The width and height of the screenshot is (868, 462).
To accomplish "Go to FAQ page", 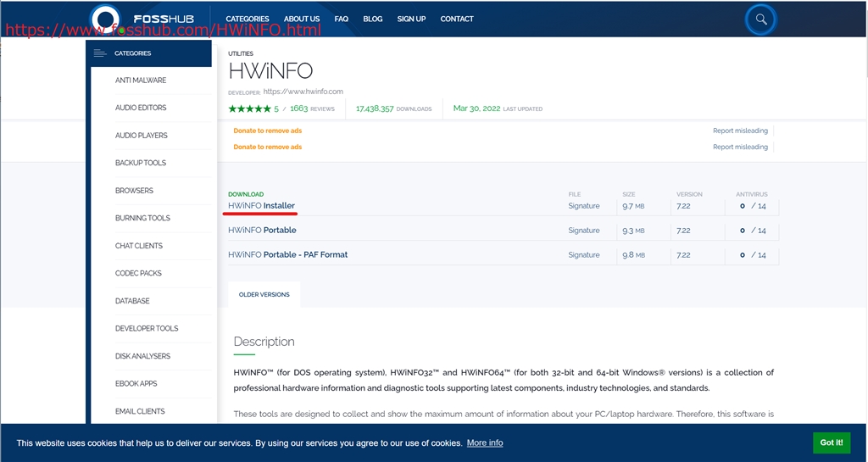I will click(x=342, y=19).
